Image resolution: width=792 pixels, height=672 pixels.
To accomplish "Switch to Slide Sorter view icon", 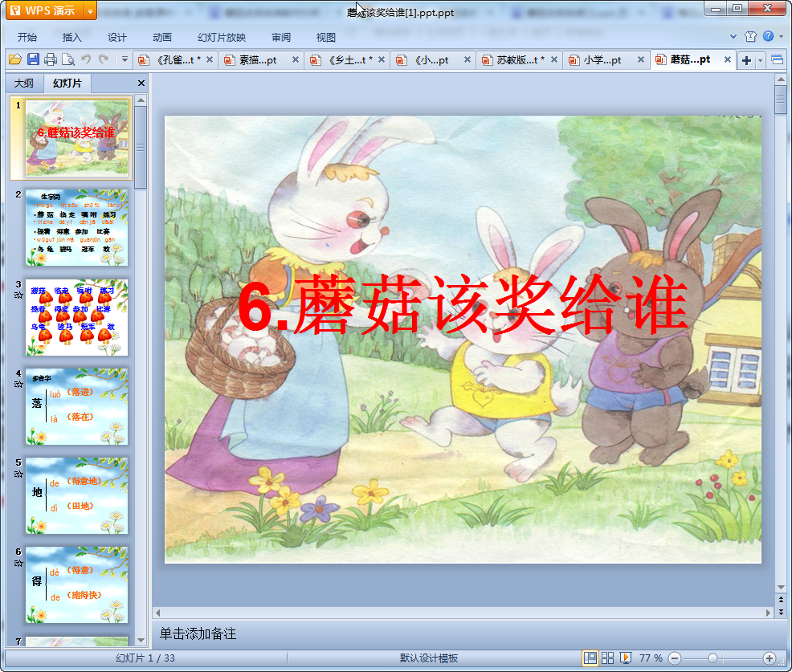I will point(607,658).
